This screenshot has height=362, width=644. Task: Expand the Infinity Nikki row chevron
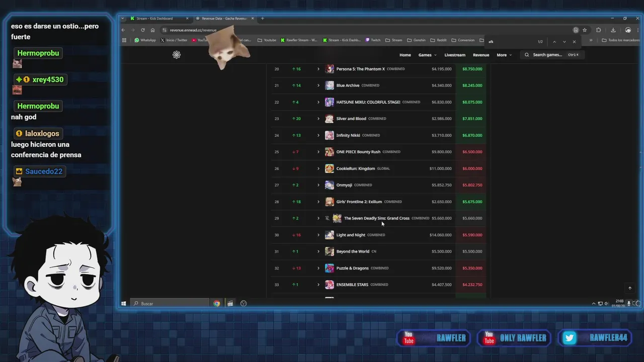tap(318, 135)
